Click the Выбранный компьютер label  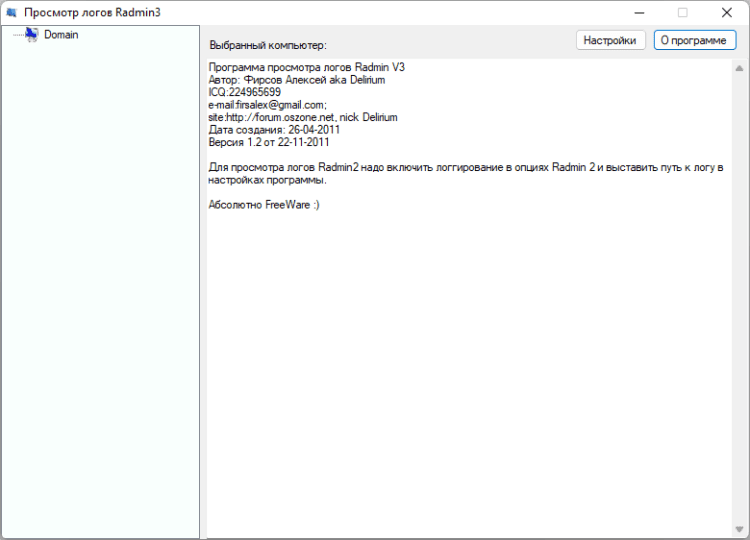pyautogui.click(x=268, y=45)
